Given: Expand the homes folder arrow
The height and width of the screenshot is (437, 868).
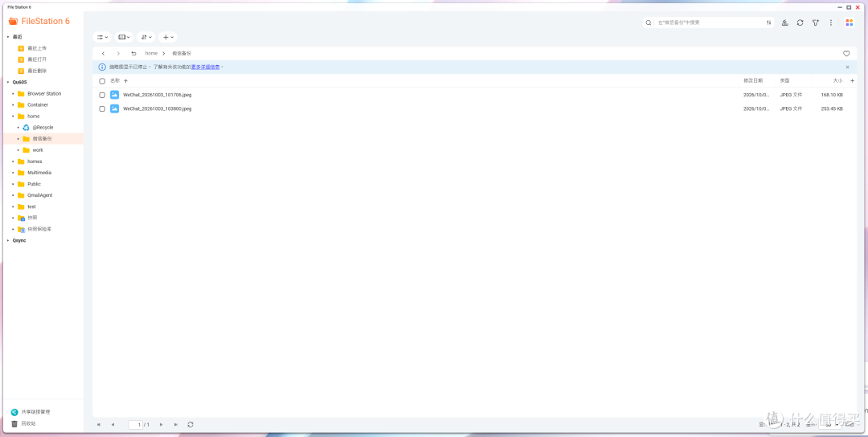Looking at the screenshot, I should coord(14,161).
